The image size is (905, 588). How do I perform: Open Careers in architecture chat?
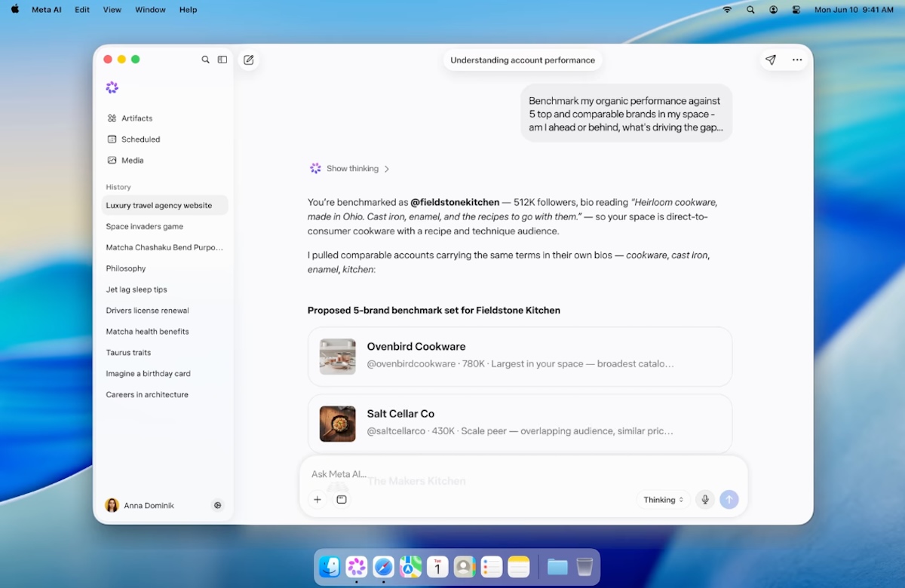(x=164, y=395)
